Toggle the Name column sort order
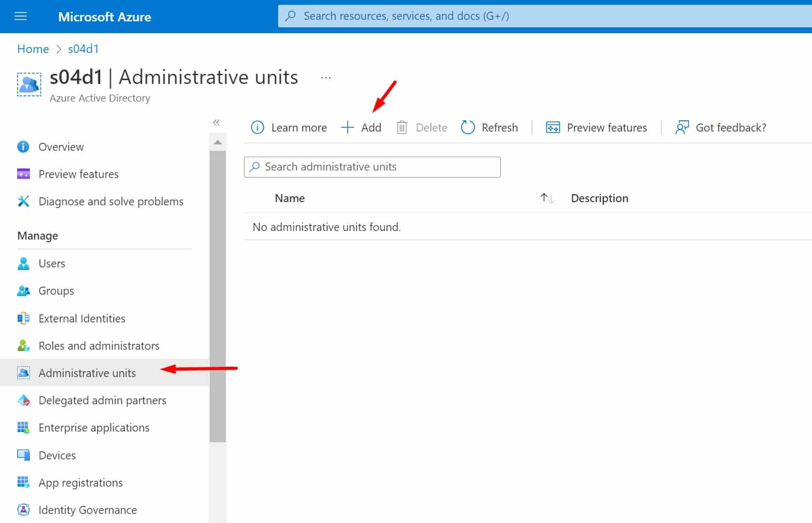This screenshot has height=523, width=812. pos(547,197)
